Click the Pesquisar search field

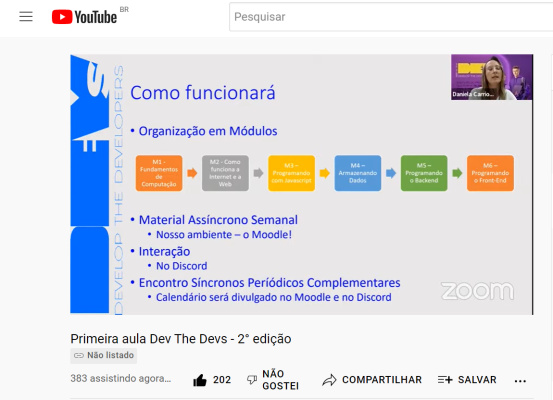(391, 17)
